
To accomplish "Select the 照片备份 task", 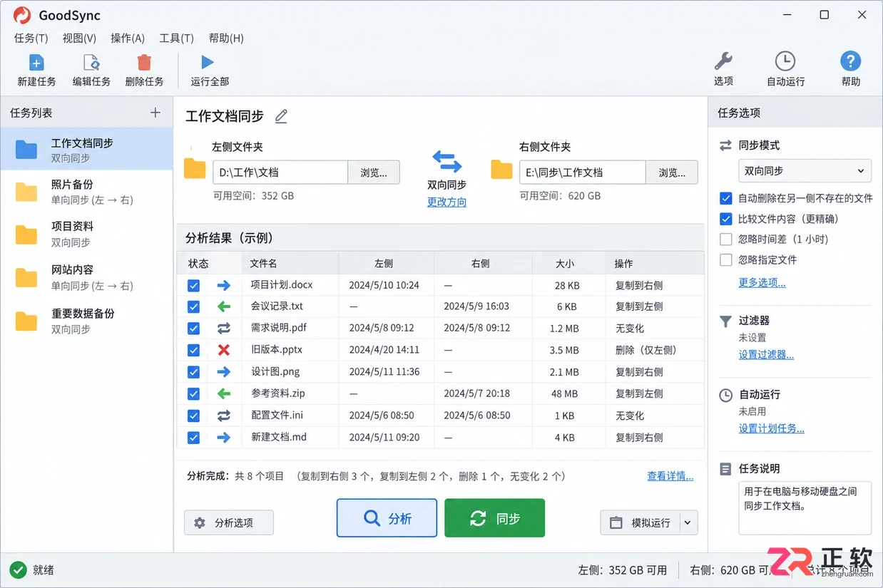I will click(x=86, y=192).
